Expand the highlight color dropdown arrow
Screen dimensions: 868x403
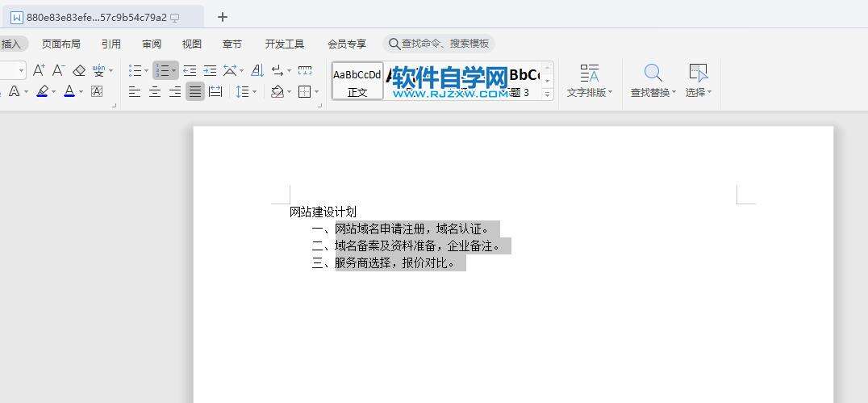54,91
